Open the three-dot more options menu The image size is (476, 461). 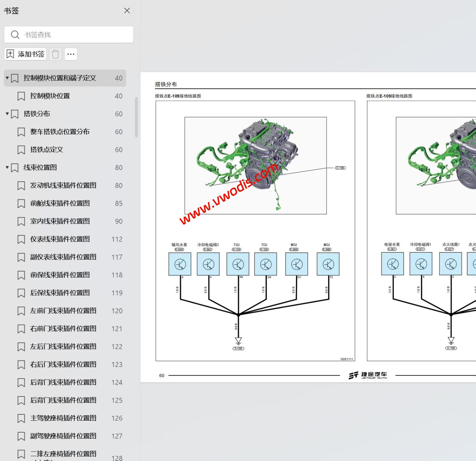(71, 54)
